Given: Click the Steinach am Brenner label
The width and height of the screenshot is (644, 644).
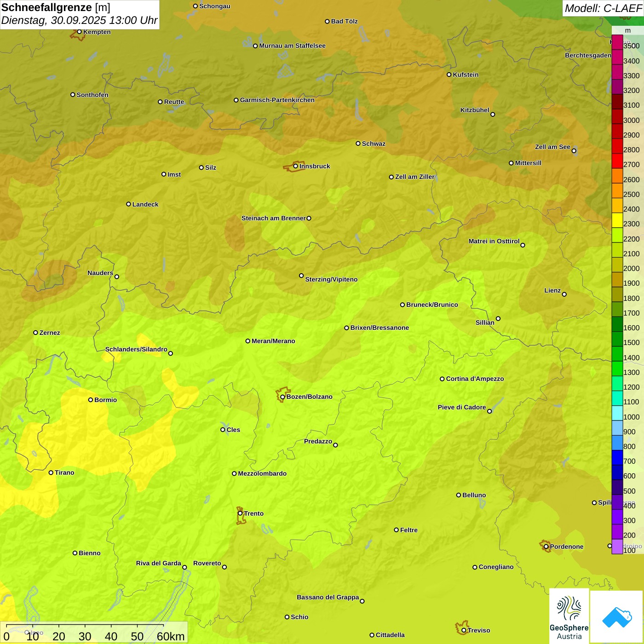Looking at the screenshot, I should pos(273,218).
